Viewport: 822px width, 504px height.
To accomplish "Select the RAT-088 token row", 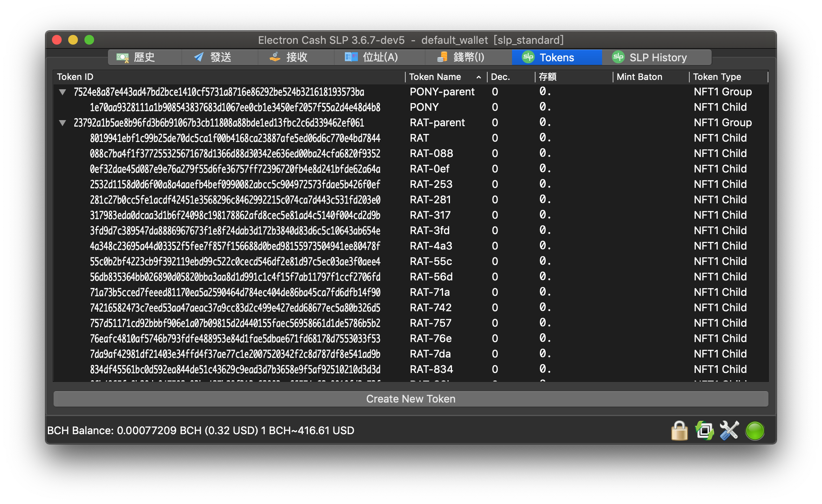I will [x=411, y=153].
